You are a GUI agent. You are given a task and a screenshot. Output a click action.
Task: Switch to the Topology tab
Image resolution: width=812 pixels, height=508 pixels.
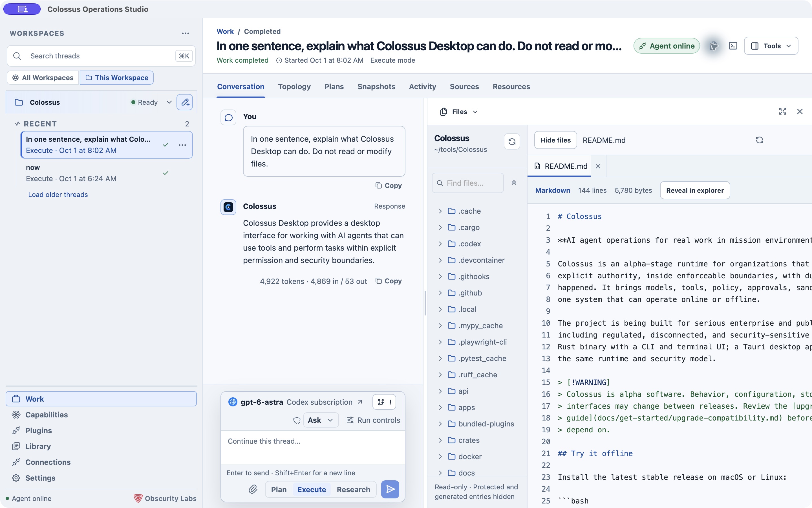coord(294,86)
